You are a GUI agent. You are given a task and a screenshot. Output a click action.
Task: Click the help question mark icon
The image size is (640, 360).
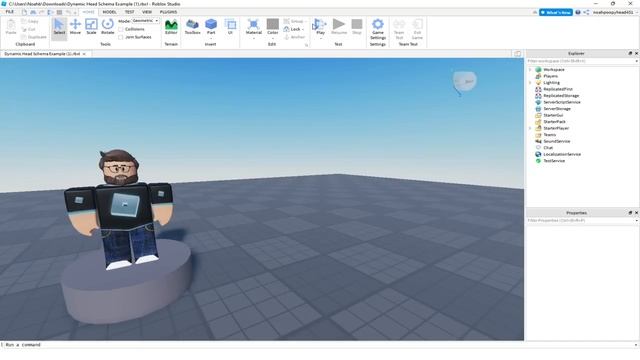tap(578, 12)
